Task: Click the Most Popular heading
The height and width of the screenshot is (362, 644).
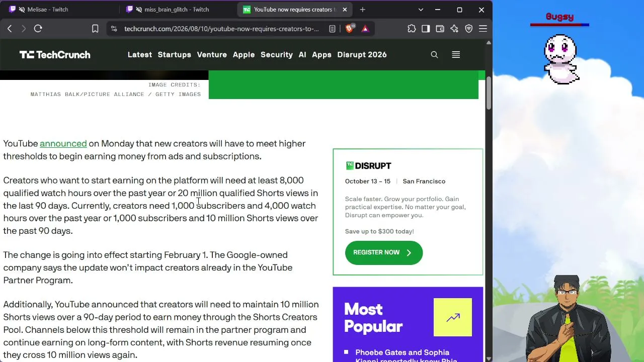Action: (x=373, y=318)
